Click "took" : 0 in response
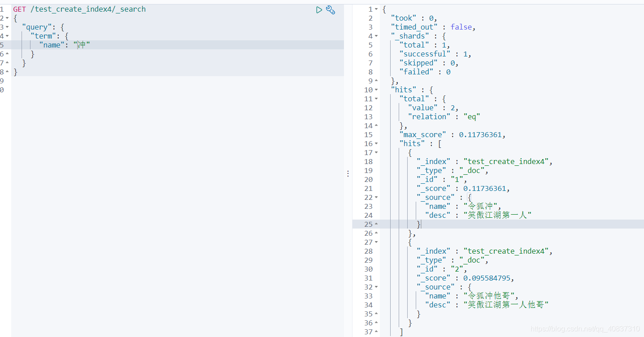This screenshot has width=644, height=337. 413,18
